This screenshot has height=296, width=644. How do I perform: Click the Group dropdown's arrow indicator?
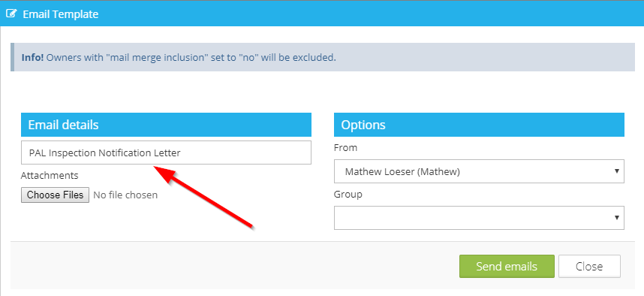616,217
